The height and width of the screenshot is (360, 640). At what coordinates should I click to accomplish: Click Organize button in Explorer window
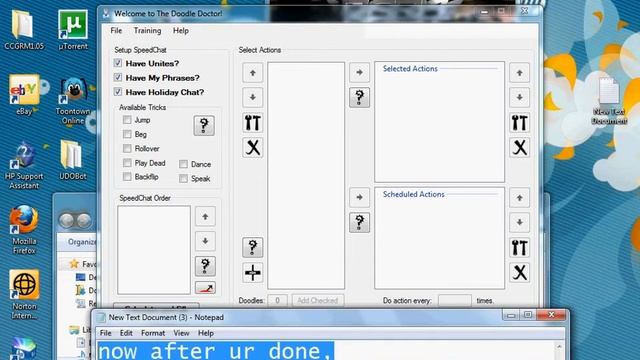(x=82, y=242)
